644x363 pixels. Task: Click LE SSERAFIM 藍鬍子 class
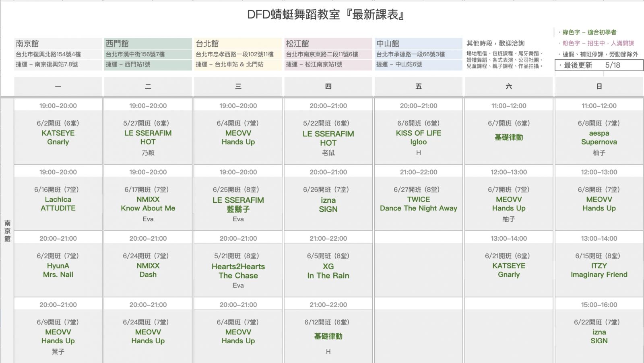238,204
